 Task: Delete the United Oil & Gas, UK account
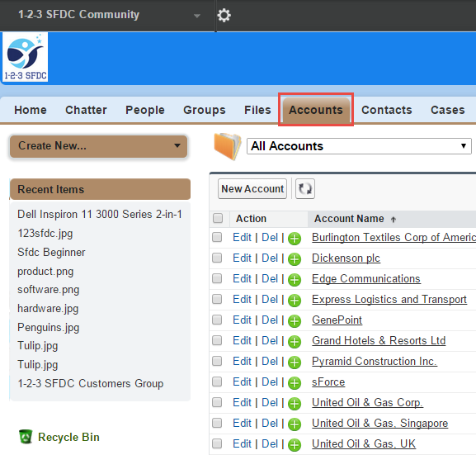click(x=270, y=444)
